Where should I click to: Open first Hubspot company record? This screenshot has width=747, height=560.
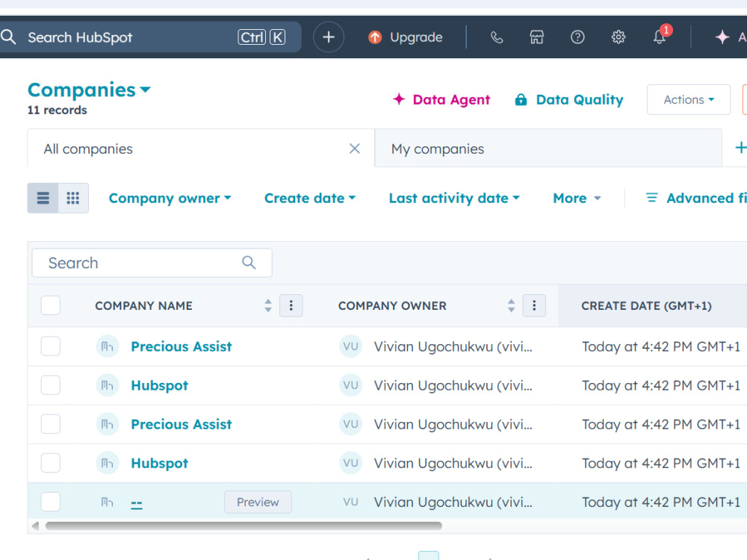coord(159,385)
